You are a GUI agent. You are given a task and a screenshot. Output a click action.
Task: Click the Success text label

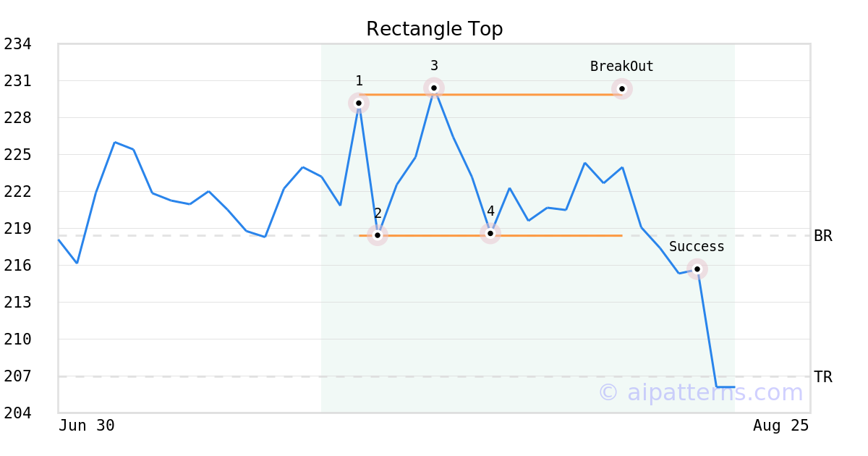pyautogui.click(x=697, y=247)
